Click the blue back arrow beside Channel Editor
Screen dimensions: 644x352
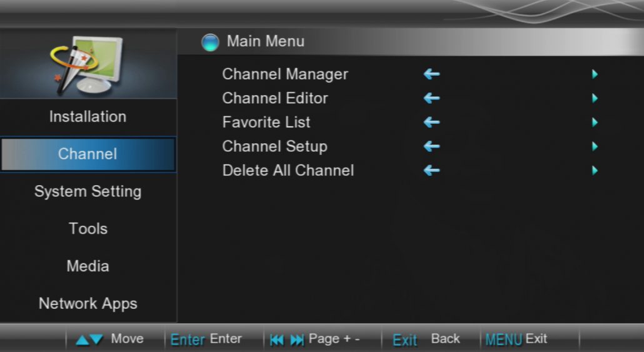(431, 98)
